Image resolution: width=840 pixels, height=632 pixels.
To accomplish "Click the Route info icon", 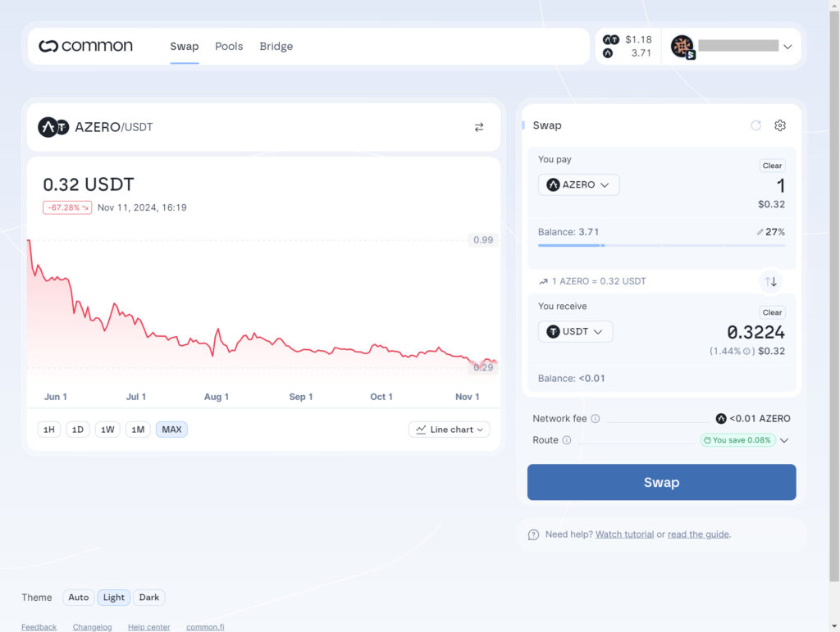I will click(x=567, y=440).
